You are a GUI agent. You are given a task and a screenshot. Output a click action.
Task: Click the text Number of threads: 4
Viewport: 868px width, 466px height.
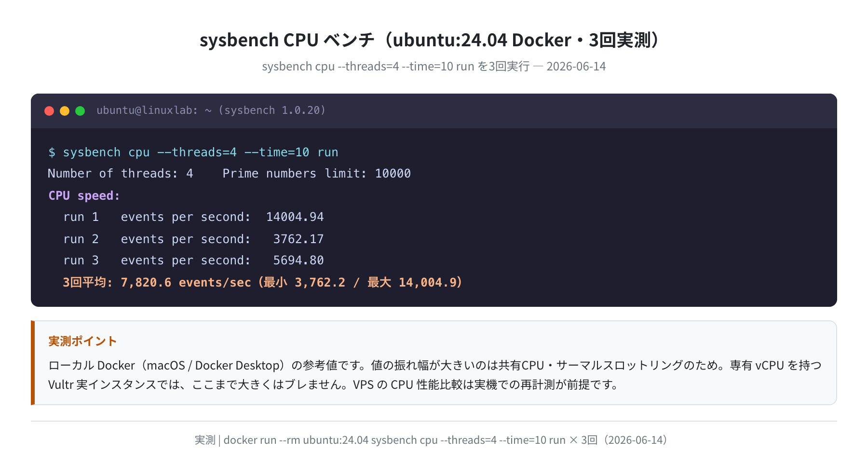pyautogui.click(x=121, y=174)
